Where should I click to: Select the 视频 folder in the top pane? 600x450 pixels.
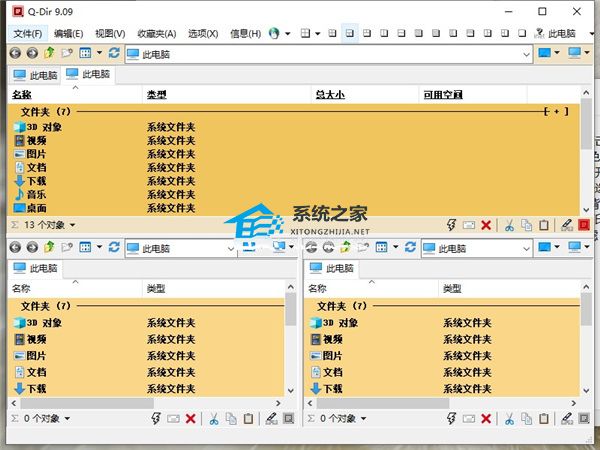click(x=30, y=140)
